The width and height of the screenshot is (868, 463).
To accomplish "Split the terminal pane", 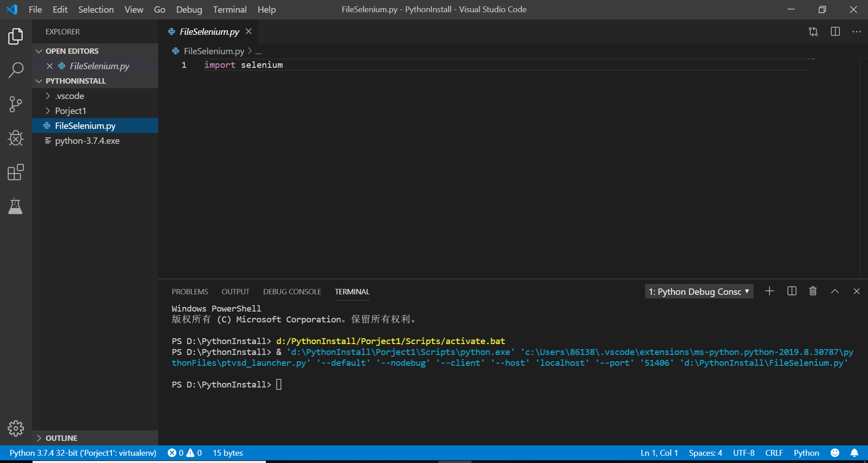I will coord(792,291).
